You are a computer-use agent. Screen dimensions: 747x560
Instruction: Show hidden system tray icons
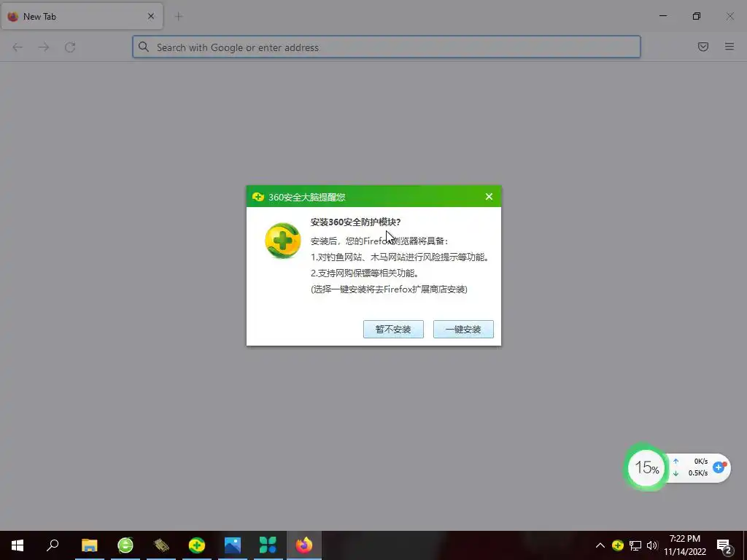[x=600, y=545]
